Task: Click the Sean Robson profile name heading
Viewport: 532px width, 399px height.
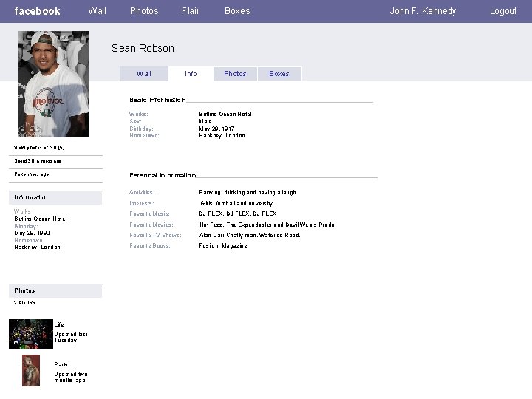Action: (143, 48)
